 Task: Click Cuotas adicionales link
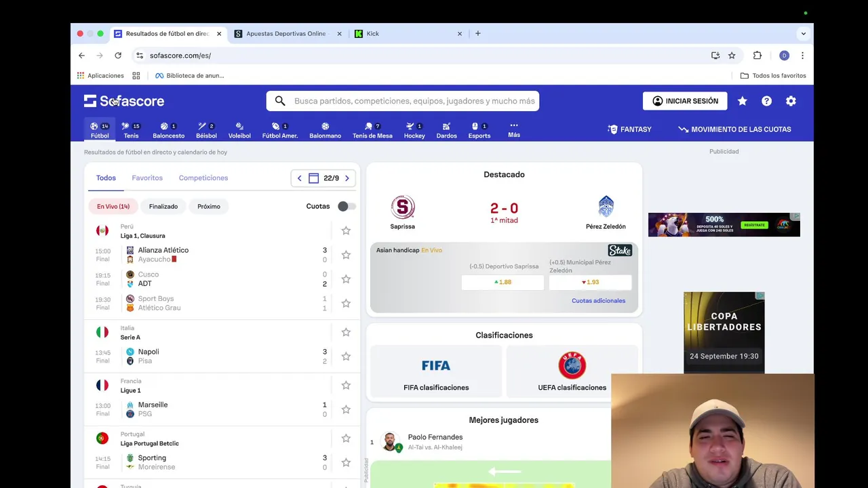pos(598,300)
